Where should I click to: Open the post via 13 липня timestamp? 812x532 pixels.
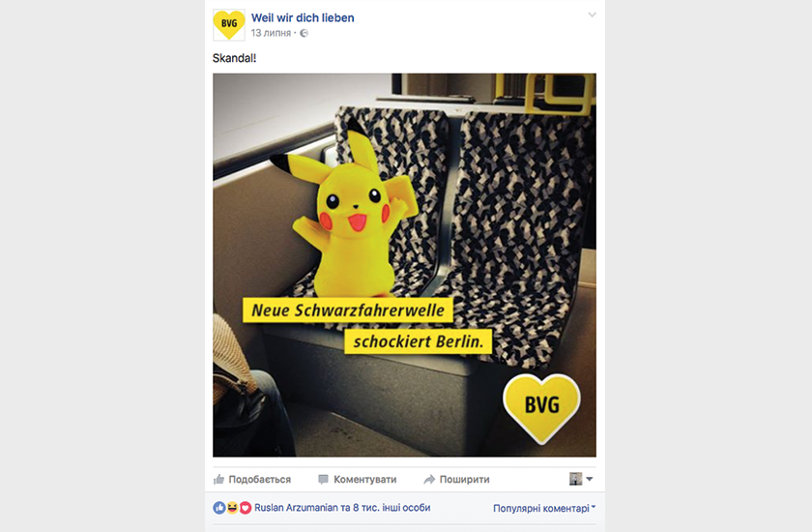tap(271, 33)
